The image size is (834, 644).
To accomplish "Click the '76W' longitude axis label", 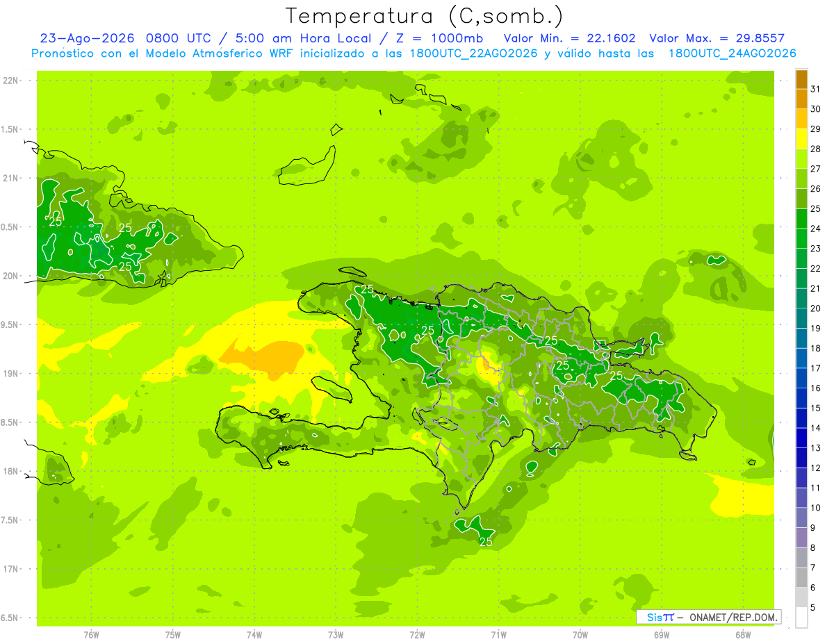I will 91,636.
